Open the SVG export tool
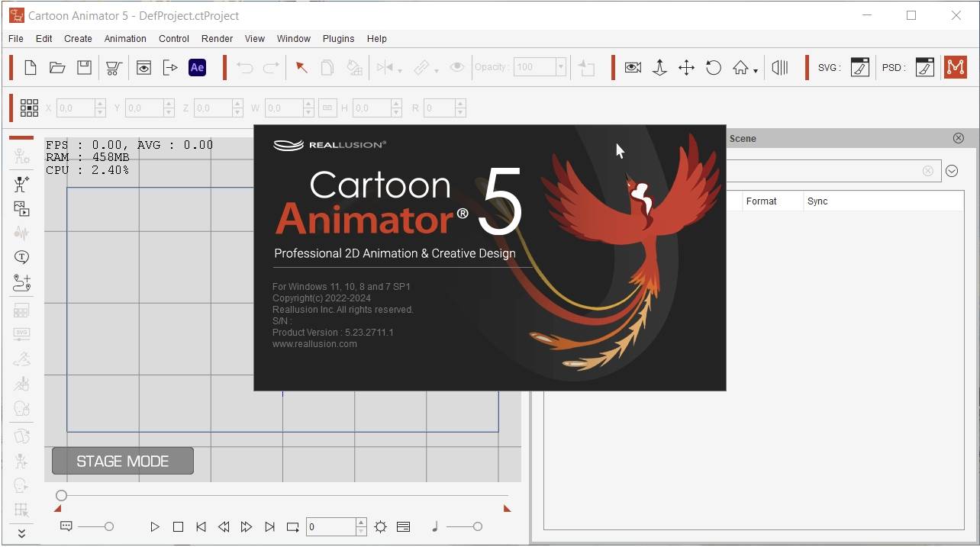 pyautogui.click(x=859, y=67)
